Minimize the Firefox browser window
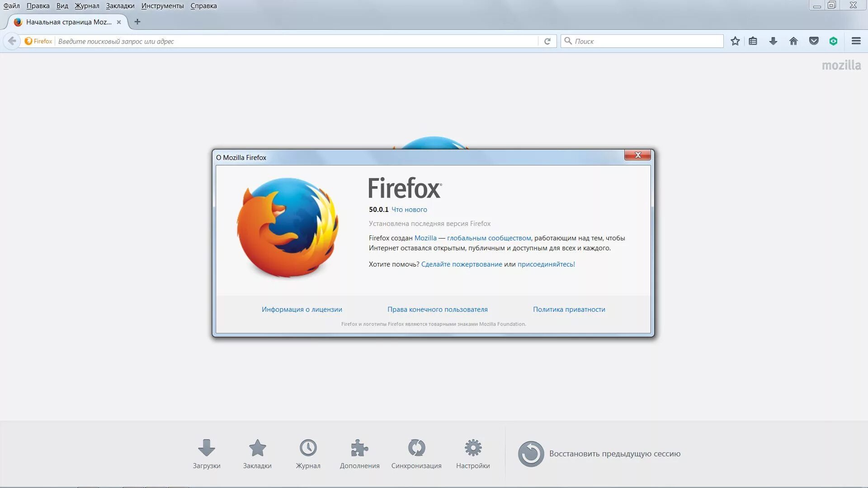The width and height of the screenshot is (868, 488). pyautogui.click(x=816, y=5)
